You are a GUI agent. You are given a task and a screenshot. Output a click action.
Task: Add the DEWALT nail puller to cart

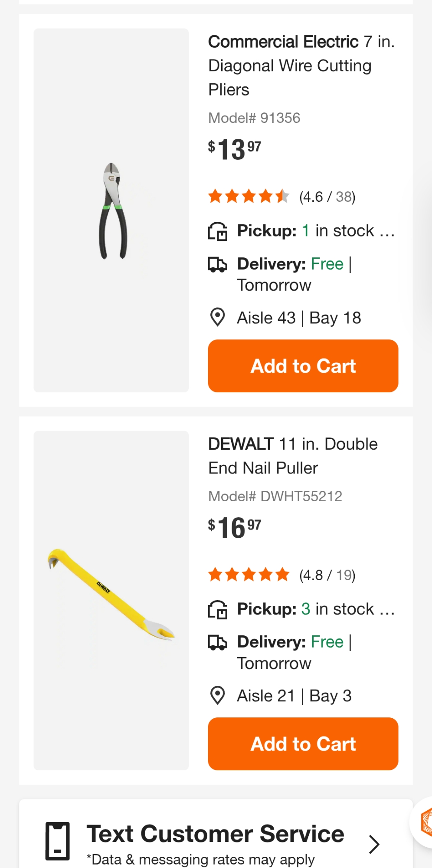(x=303, y=744)
